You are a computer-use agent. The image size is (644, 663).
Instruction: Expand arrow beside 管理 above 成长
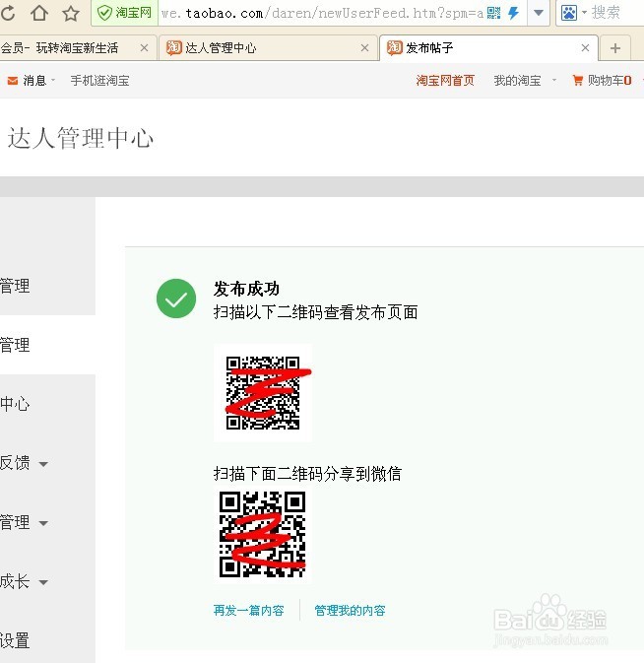coord(43,523)
